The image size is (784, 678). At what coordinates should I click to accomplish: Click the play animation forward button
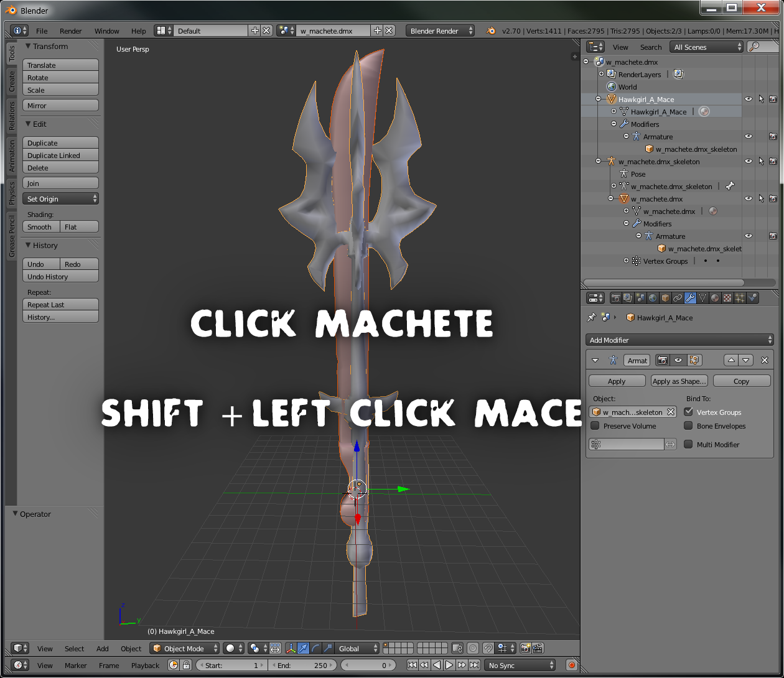pos(449,665)
